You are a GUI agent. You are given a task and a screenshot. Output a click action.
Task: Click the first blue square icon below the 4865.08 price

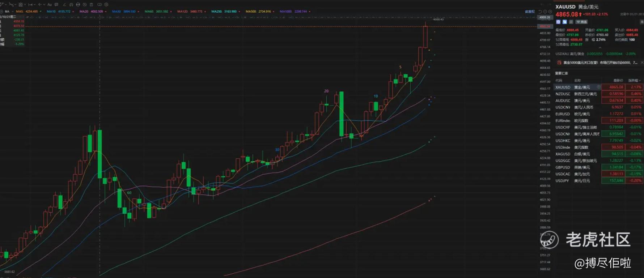point(558,22)
